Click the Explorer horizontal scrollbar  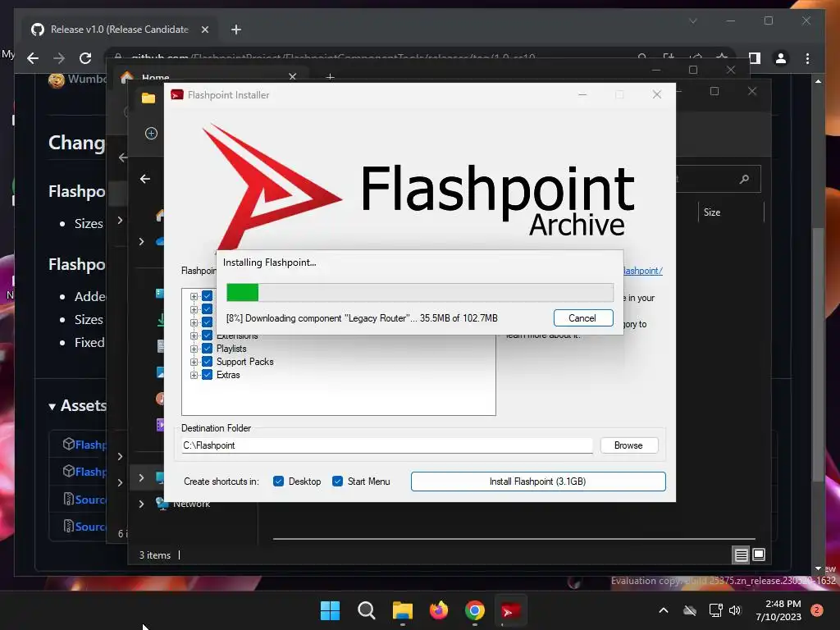click(x=514, y=538)
